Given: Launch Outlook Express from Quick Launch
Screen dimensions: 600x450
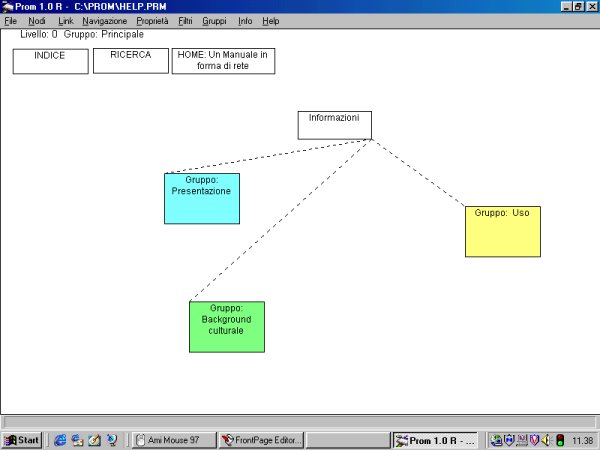Looking at the screenshot, I should tap(77, 440).
